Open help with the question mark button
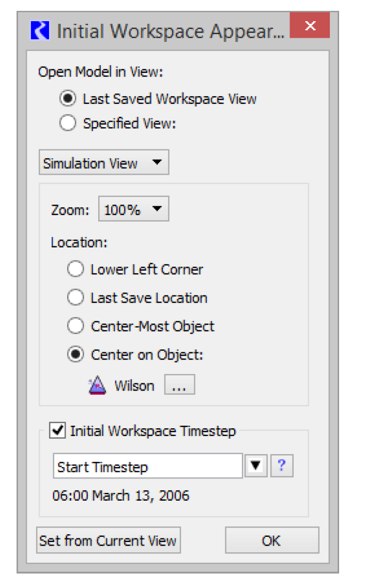The width and height of the screenshot is (366, 588). [x=282, y=467]
